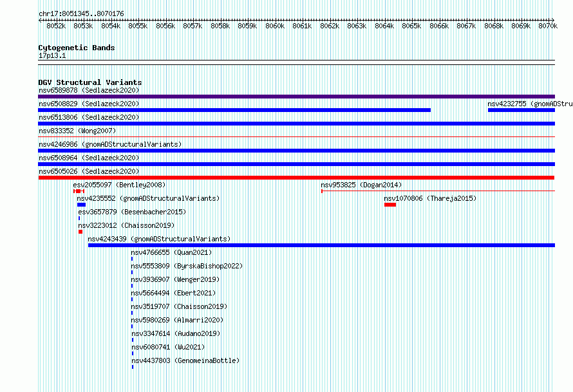This screenshot has height=392, width=573.
Task: Click the blue nsv4232755 variant bar
Action: tap(521, 110)
